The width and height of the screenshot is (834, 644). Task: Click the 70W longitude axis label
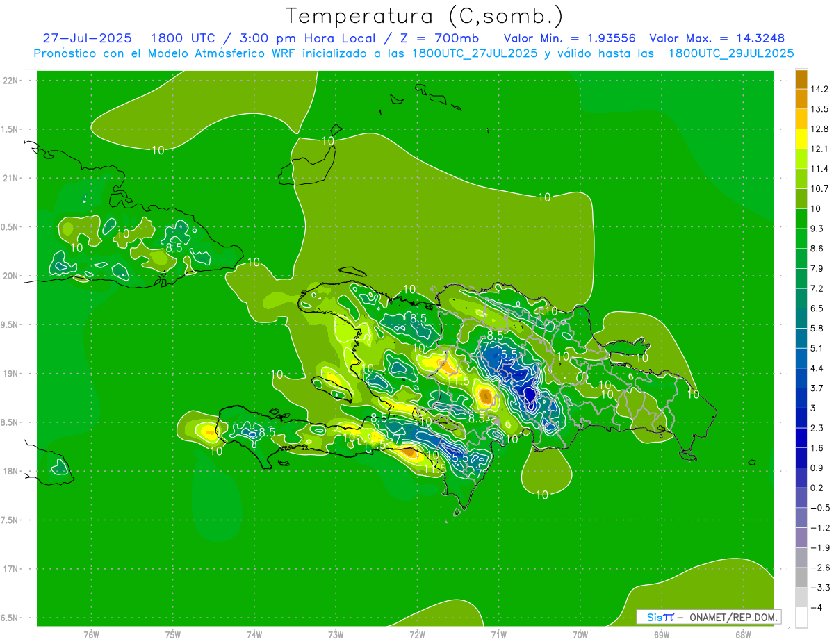coord(580,635)
